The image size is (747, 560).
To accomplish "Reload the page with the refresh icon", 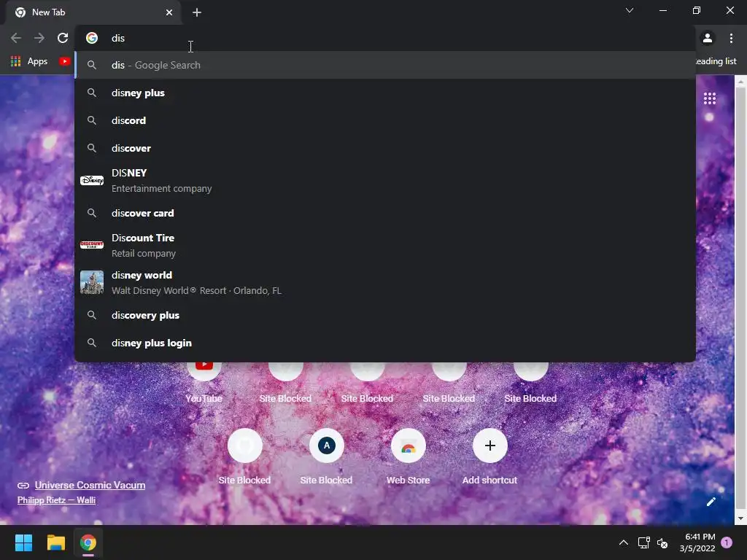I will click(63, 38).
